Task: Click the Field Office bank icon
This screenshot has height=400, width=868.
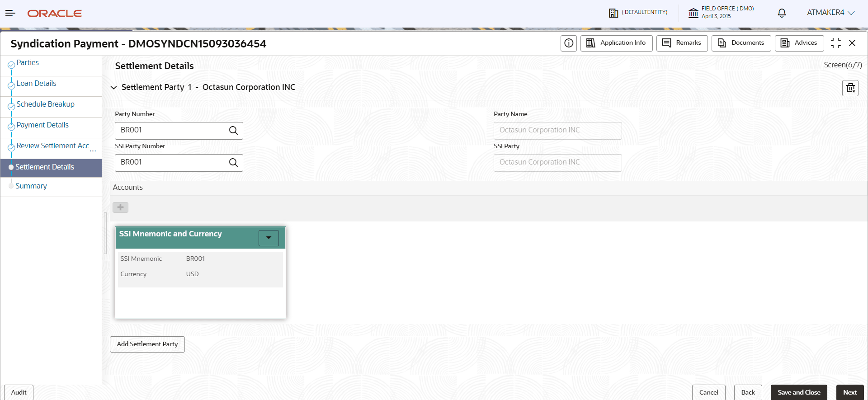Action: [x=693, y=13]
